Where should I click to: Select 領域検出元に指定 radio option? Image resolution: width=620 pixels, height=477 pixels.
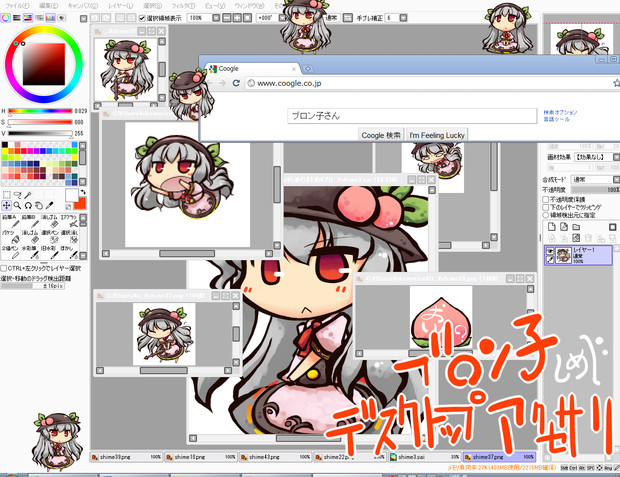tap(546, 215)
